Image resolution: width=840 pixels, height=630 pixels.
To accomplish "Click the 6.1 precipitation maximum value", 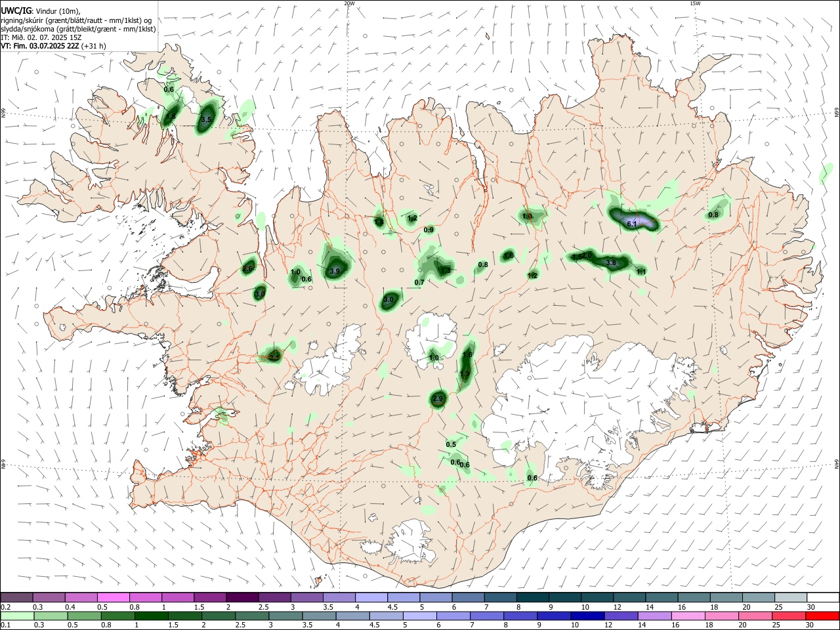I will (x=632, y=224).
